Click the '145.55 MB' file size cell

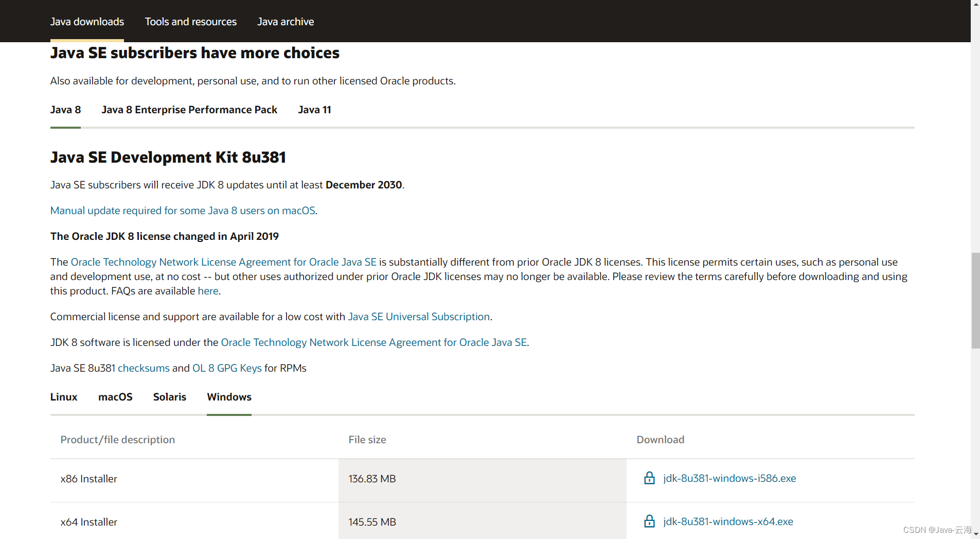coord(483,521)
